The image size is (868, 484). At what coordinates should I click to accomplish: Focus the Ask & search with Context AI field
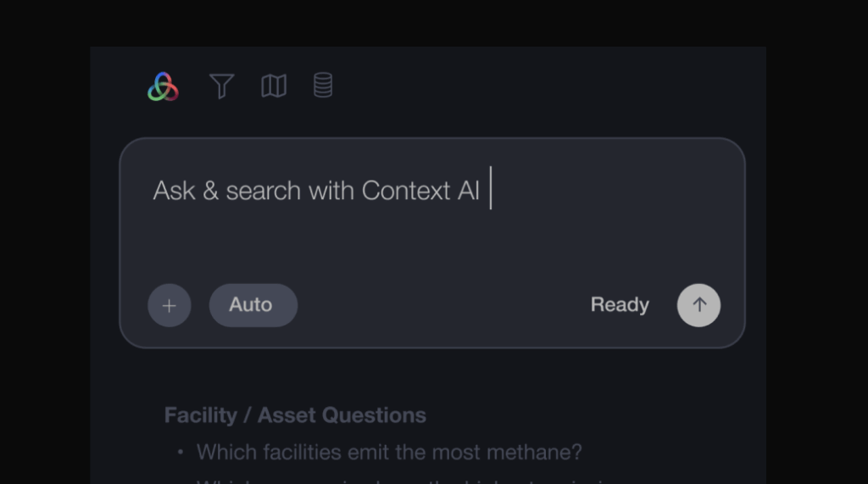[x=316, y=191]
